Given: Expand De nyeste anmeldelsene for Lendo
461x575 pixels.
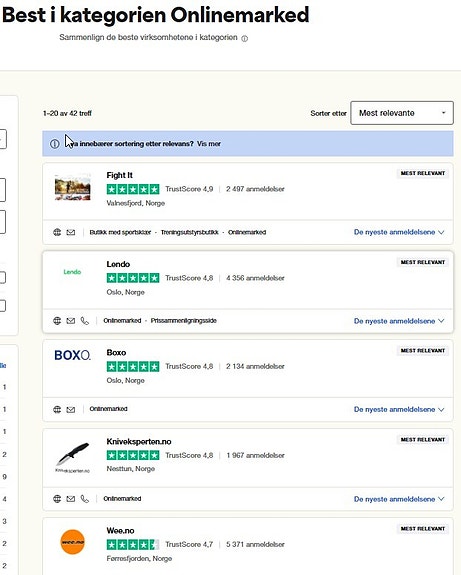Looking at the screenshot, I should 399,321.
